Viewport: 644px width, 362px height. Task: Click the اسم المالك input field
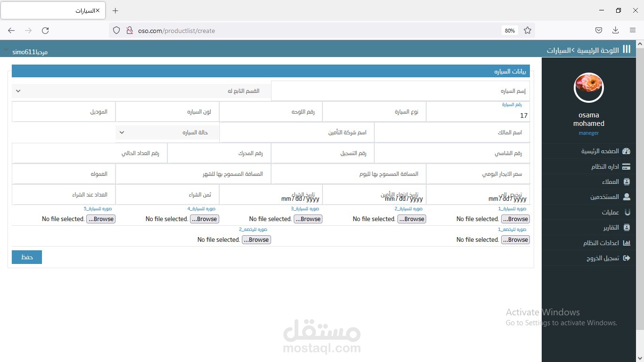click(452, 132)
